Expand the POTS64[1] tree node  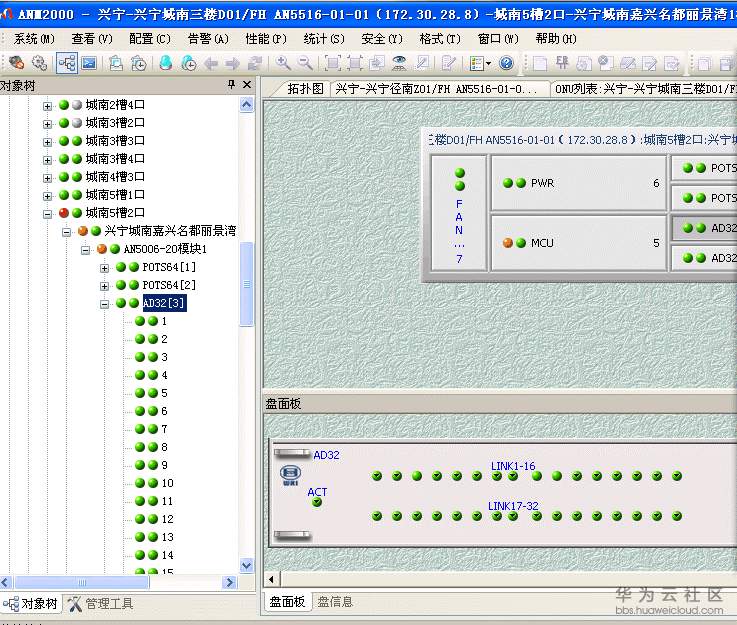[104, 268]
